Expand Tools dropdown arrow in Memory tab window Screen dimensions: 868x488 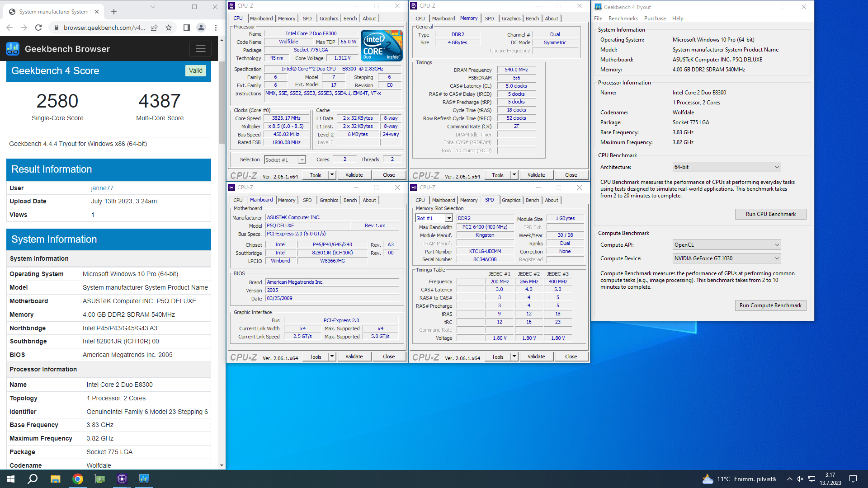coord(514,175)
